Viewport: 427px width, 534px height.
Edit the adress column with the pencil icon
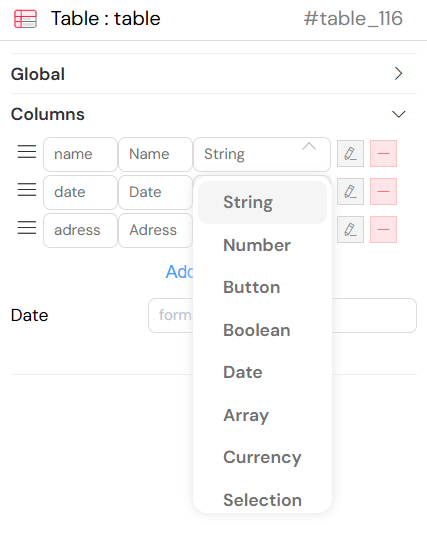[350, 230]
